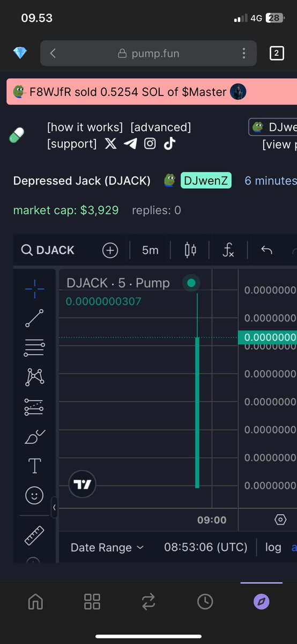Select the trend line drawing tool
Screen dimensions: 297x644
click(x=35, y=318)
